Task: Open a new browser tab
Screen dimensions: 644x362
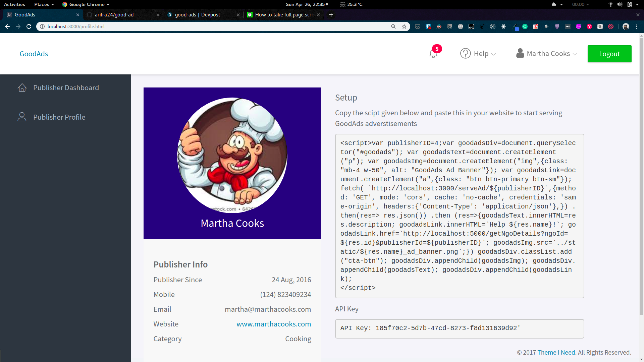Action: 331,15
